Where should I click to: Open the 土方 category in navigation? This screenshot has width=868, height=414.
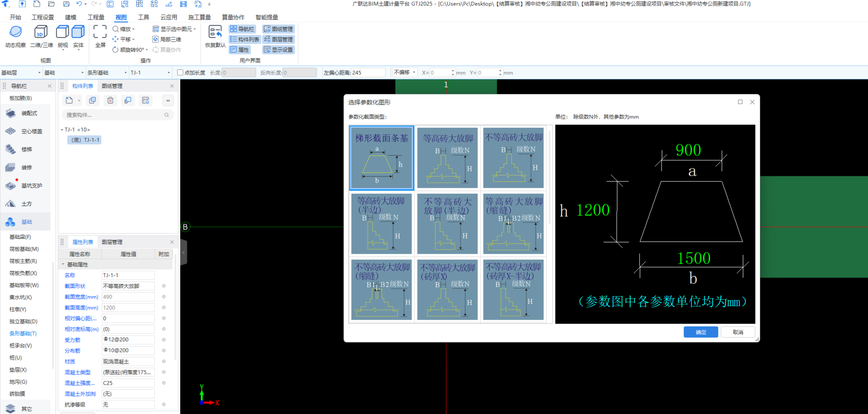[26, 204]
